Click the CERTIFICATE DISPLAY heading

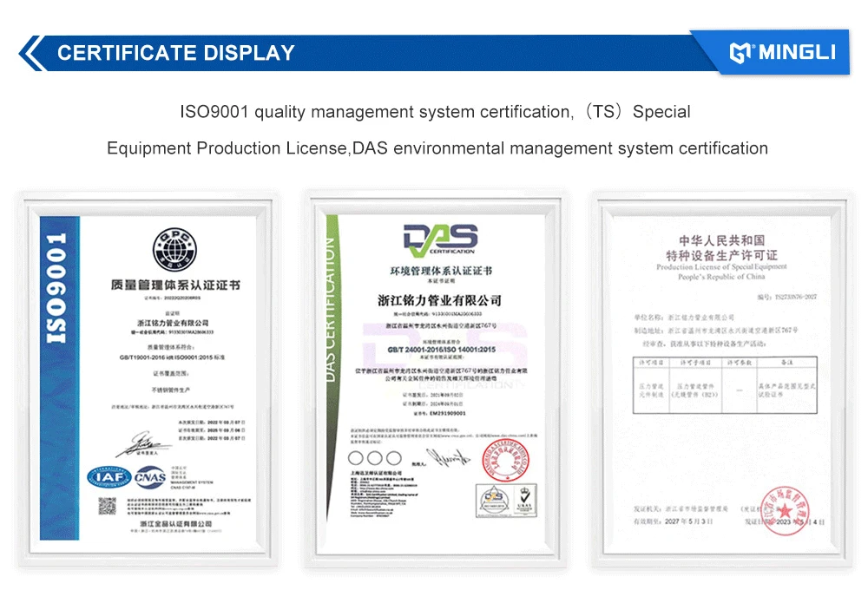coord(176,53)
